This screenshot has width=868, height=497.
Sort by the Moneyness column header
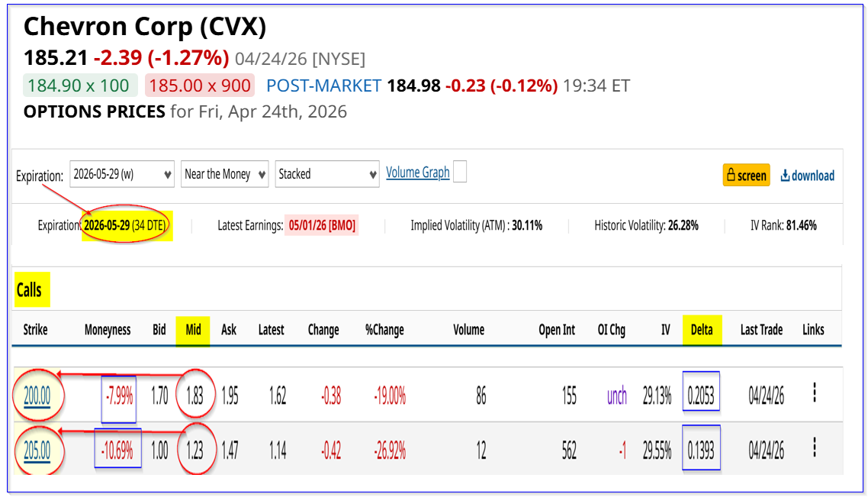(x=108, y=330)
